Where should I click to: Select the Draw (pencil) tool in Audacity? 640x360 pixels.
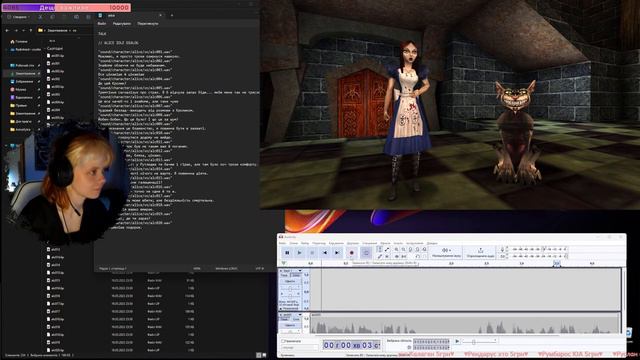point(380,257)
